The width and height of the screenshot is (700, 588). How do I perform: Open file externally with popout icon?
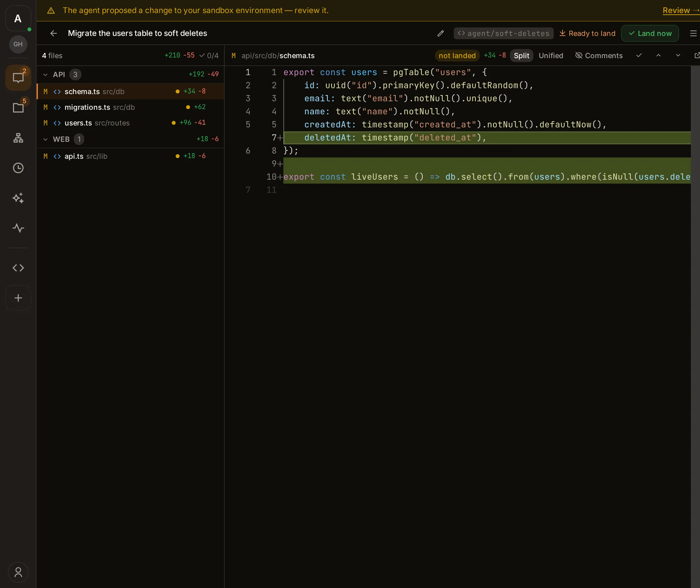point(697,55)
